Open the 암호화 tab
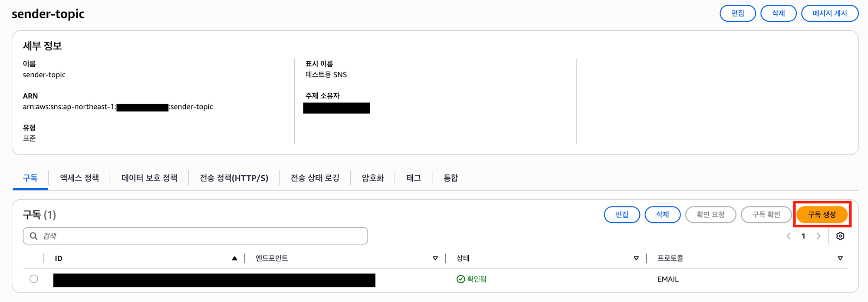 coord(373,178)
